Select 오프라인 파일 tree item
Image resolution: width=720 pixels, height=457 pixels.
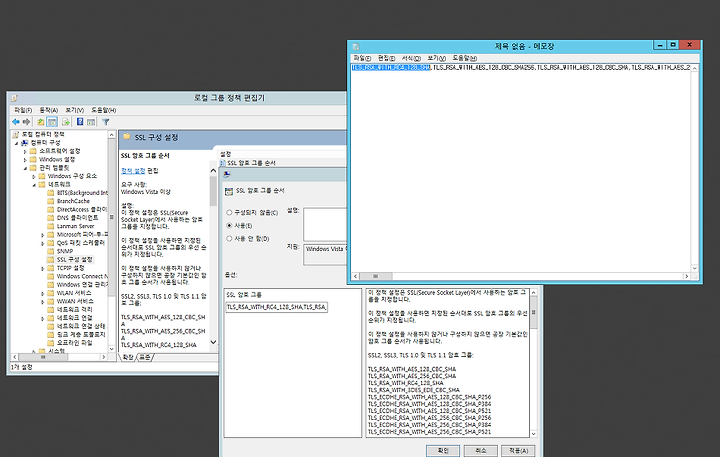74,343
